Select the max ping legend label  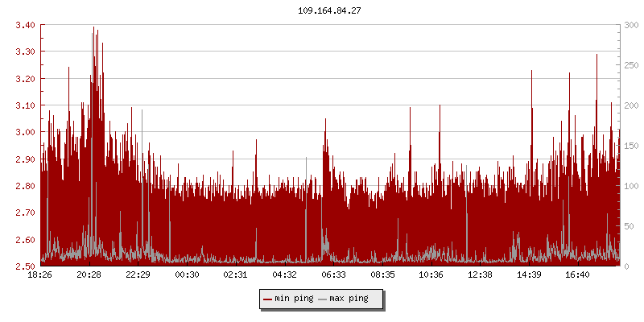[349, 299]
